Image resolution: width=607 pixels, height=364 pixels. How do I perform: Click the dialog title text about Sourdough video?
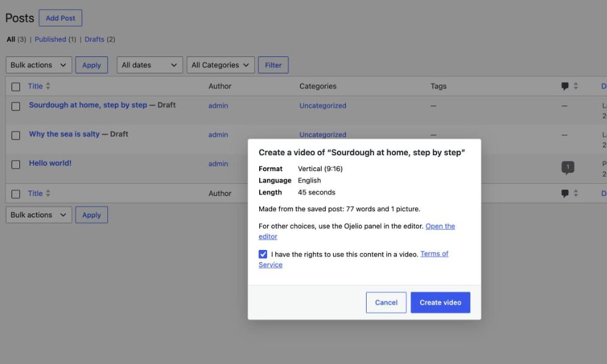point(362,152)
